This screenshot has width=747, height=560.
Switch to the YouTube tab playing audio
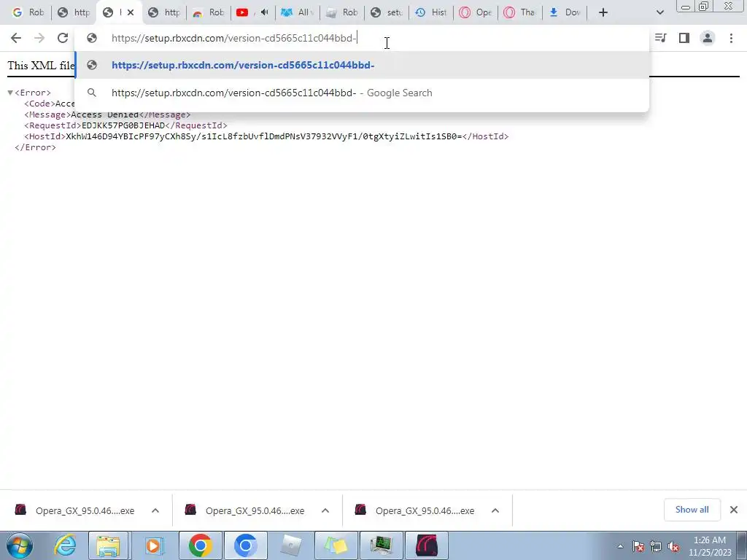pos(252,12)
